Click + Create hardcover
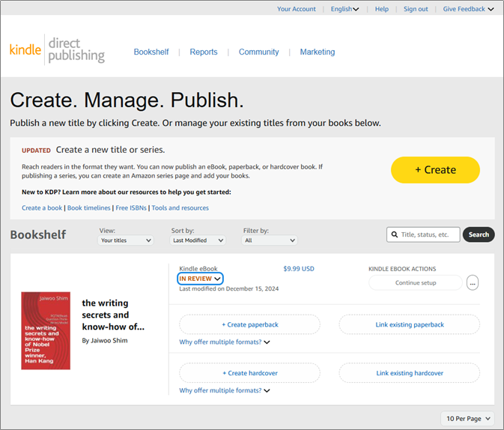The width and height of the screenshot is (504, 430). [x=249, y=373]
